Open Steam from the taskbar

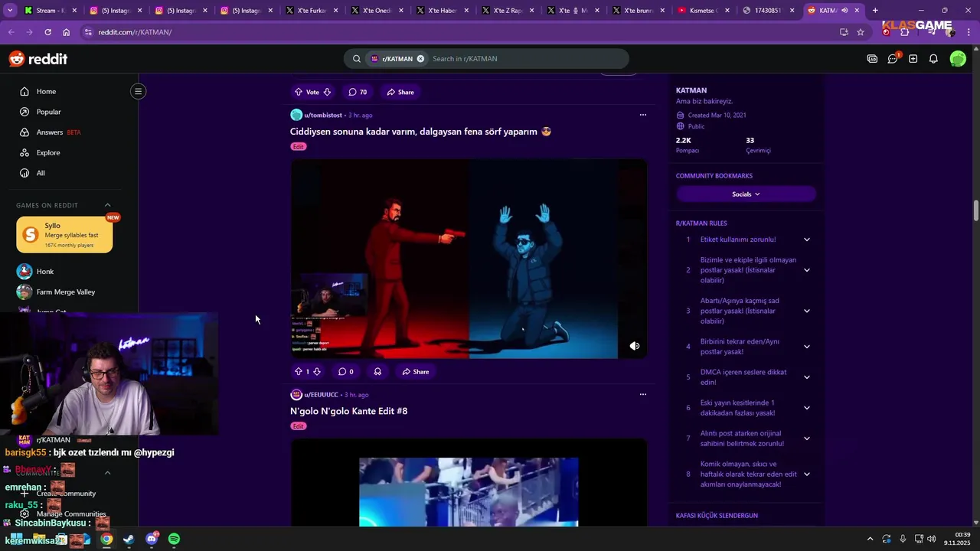129,540
